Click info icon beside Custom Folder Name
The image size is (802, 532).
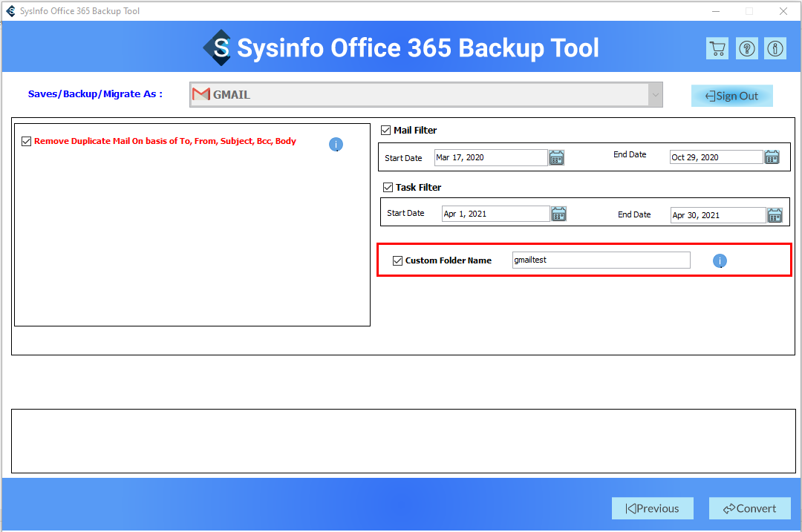[x=720, y=261]
